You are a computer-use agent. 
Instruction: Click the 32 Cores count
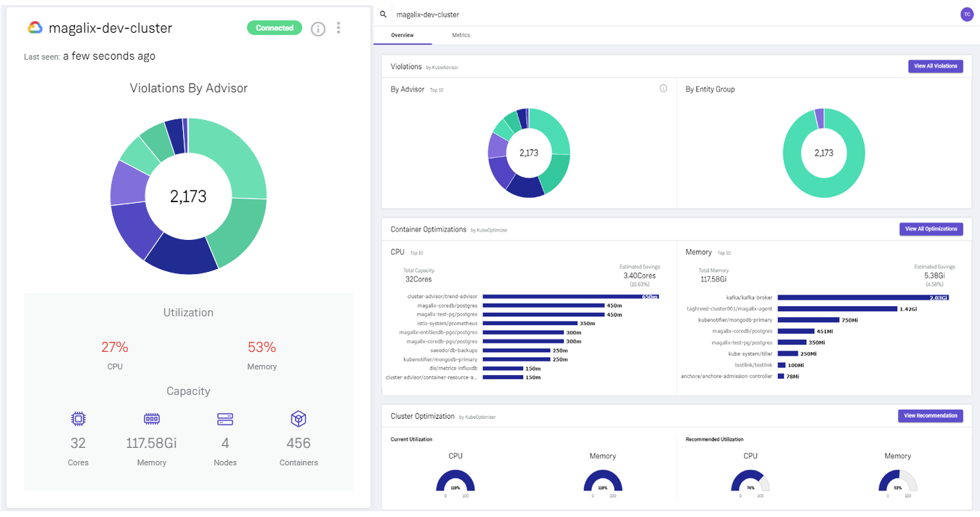click(x=78, y=443)
